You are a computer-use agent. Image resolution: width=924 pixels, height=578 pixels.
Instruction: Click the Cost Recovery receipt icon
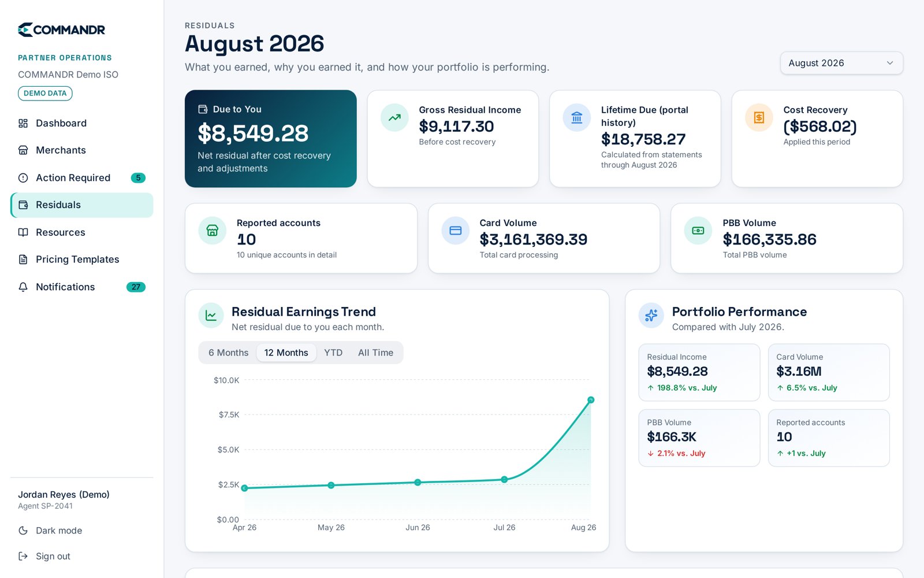759,118
